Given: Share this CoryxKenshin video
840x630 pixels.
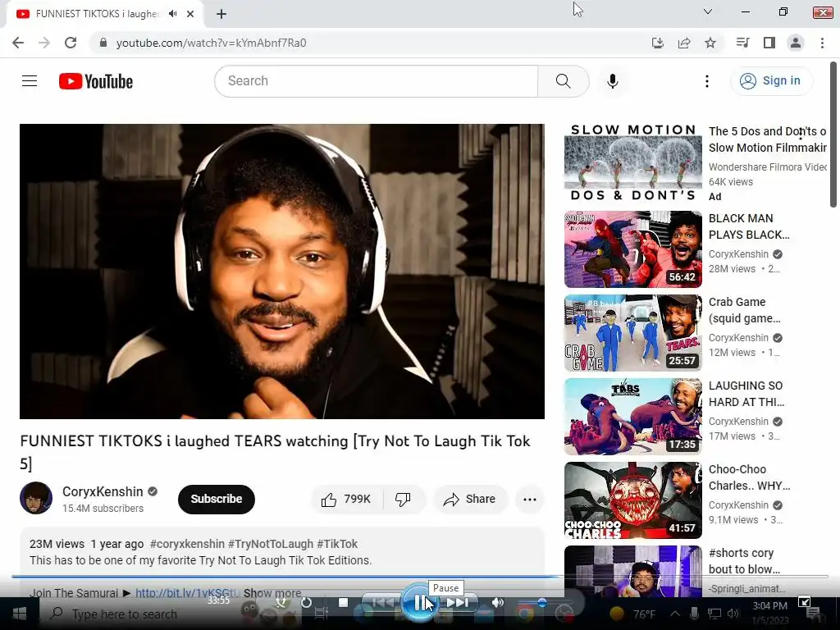Looking at the screenshot, I should tap(469, 500).
